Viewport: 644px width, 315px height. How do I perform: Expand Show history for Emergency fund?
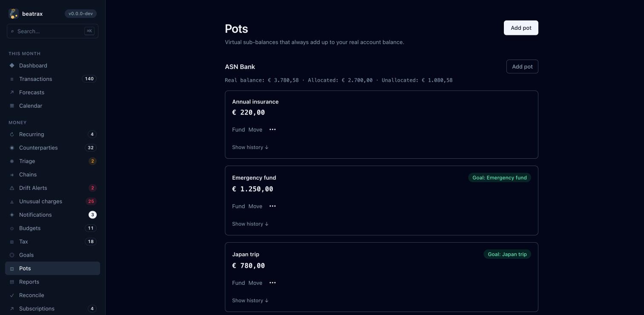click(x=250, y=224)
